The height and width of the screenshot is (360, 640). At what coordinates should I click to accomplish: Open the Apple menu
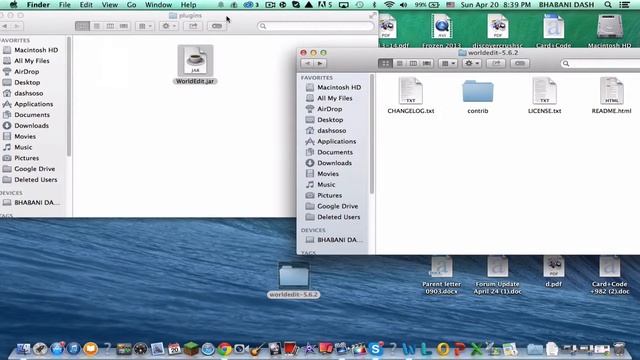pos(13,5)
